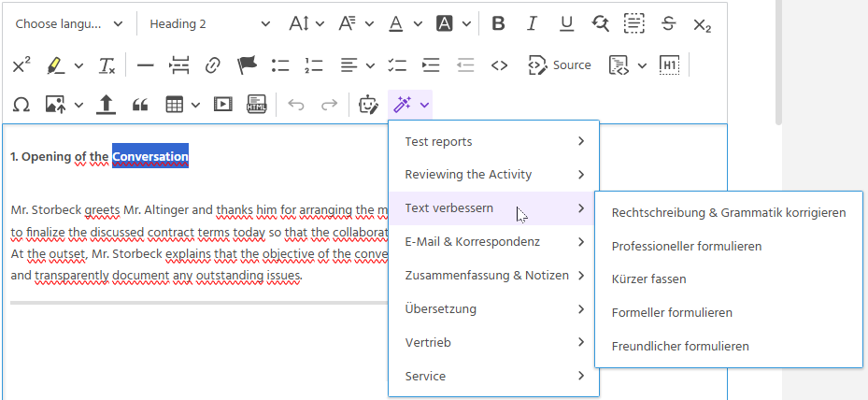Open Zusammenfassung & Notizen submenu
The height and width of the screenshot is (400, 868).
click(x=493, y=276)
